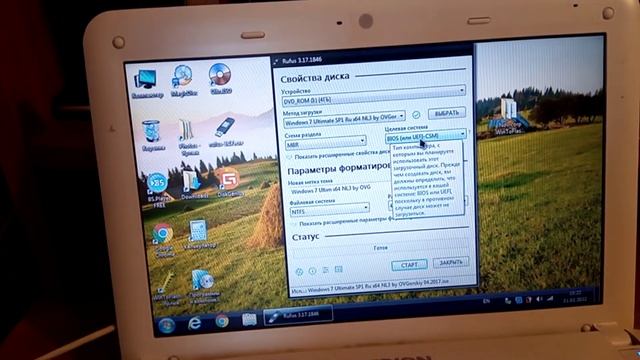This screenshot has width=640, height=360.
Task: Open the Downloads folder shortcut
Action: point(193,184)
